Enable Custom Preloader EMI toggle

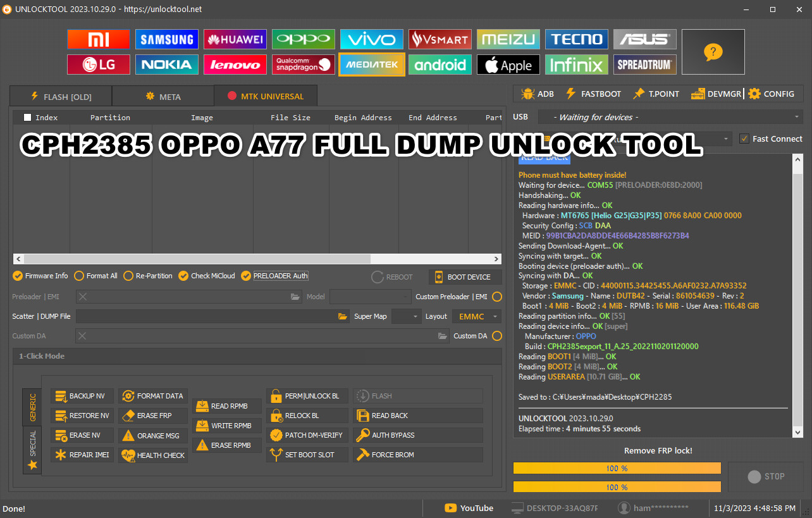[497, 297]
